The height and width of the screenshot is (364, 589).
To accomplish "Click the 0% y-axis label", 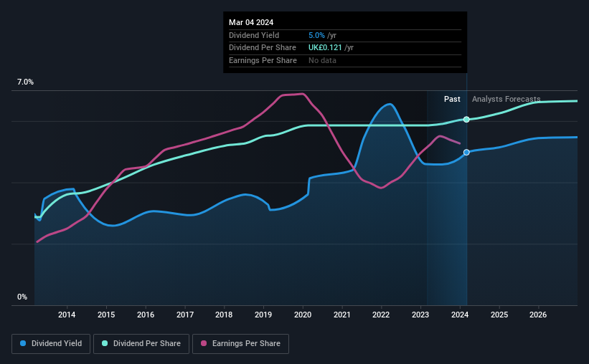I will pyautogui.click(x=22, y=297).
